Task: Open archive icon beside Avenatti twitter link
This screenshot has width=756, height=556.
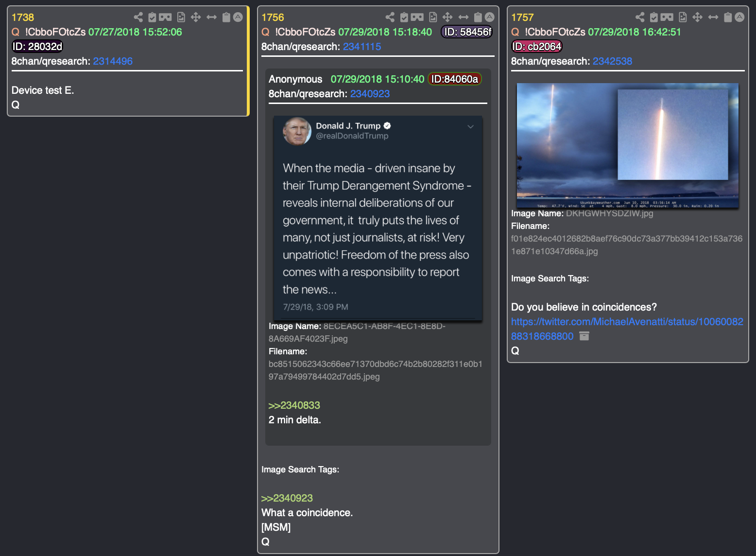Action: [x=584, y=336]
